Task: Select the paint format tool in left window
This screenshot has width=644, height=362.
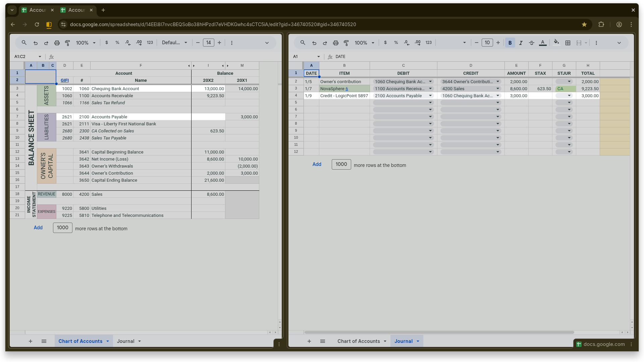Action: (67, 43)
